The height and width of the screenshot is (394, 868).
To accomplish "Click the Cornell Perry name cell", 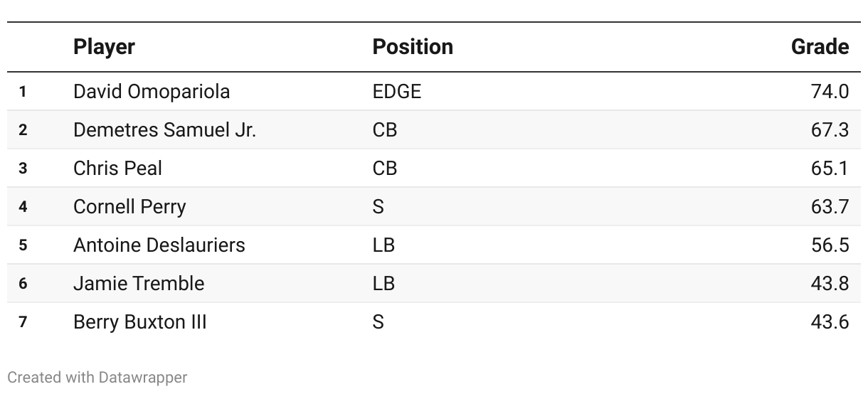I will tap(129, 207).
